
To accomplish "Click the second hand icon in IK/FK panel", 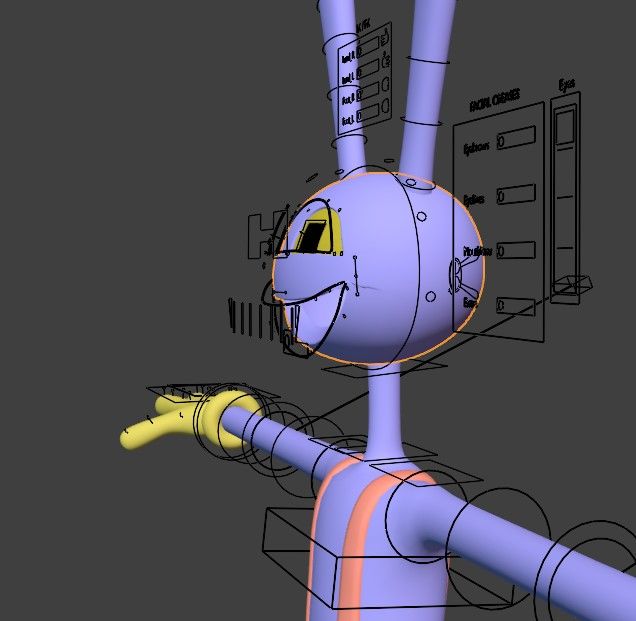I will (386, 60).
